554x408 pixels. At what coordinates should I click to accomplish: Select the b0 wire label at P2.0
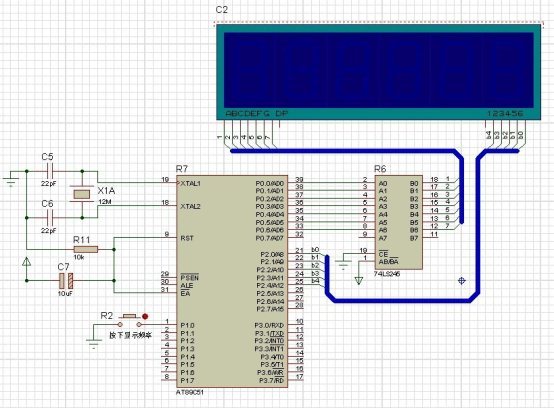point(315,250)
